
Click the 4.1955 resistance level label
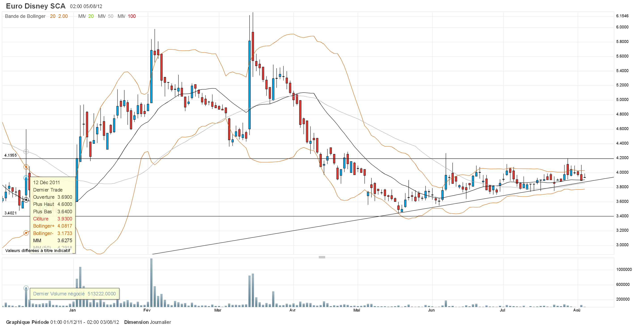pyautogui.click(x=11, y=155)
